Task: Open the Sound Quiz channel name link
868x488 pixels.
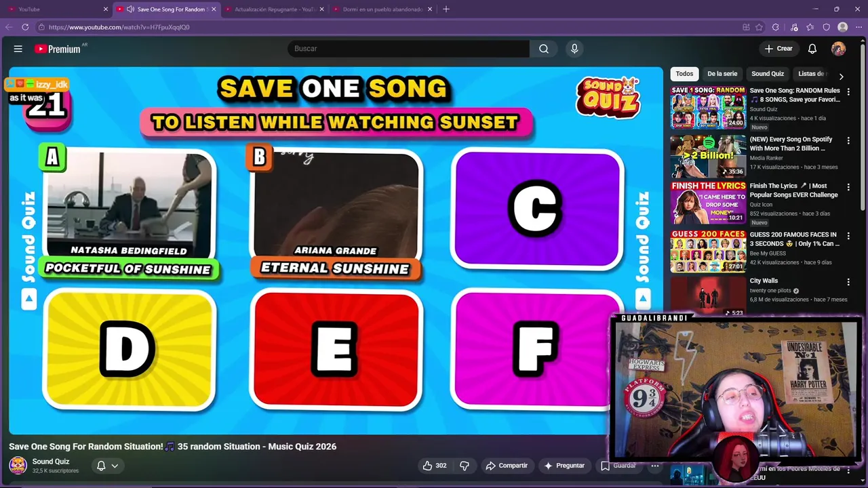Action: [x=51, y=462]
